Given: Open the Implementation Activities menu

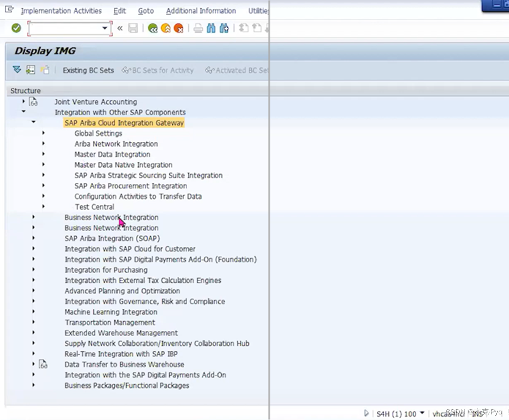Looking at the screenshot, I should click(x=61, y=11).
